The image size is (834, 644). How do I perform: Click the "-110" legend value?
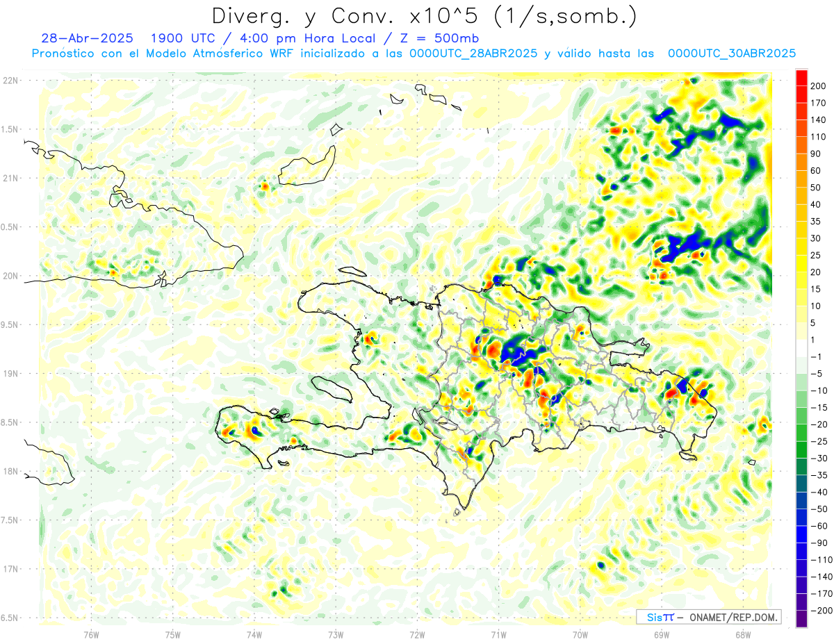tap(821, 560)
